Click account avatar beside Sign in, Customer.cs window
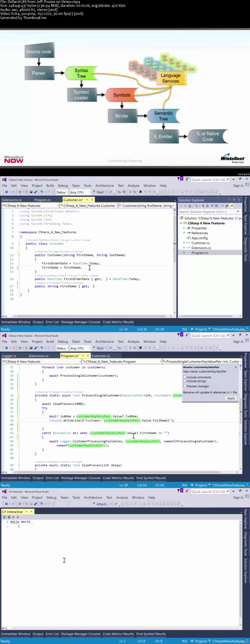 click(x=247, y=185)
